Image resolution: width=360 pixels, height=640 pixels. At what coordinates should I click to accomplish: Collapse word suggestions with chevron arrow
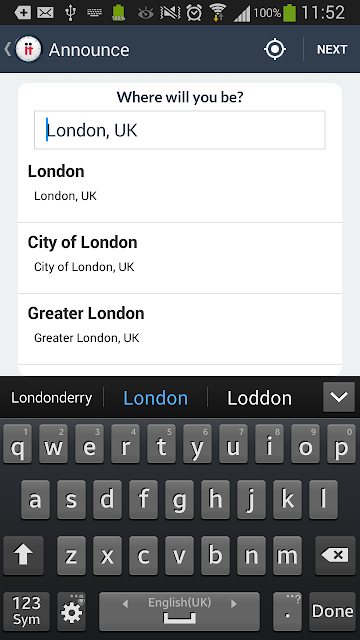tap(339, 397)
